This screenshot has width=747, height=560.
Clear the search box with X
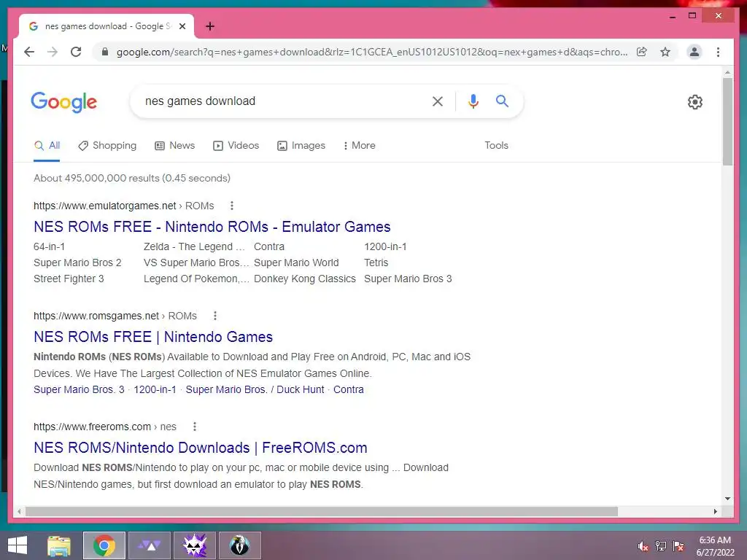[x=438, y=101]
